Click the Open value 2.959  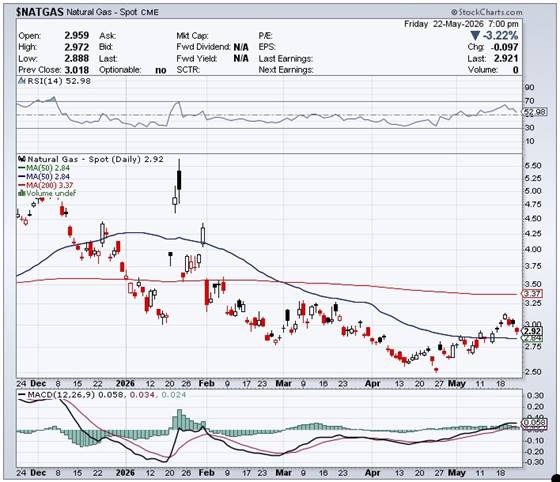pos(76,36)
